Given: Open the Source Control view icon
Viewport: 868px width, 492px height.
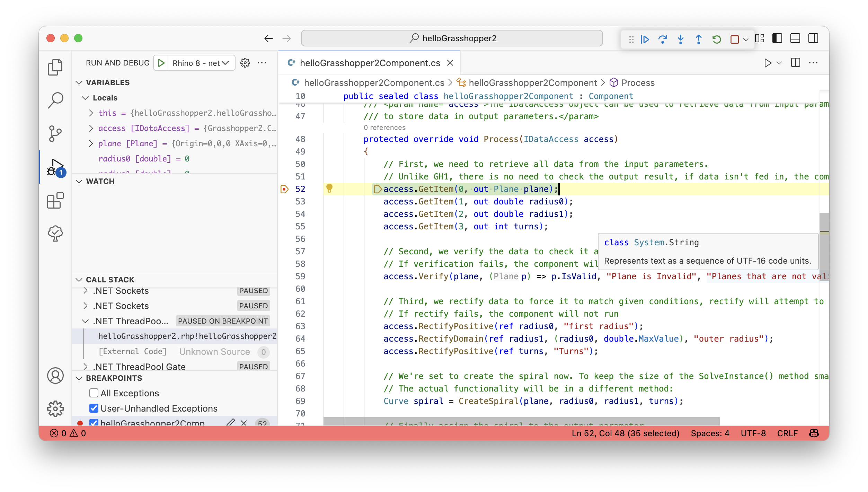Looking at the screenshot, I should click(55, 134).
